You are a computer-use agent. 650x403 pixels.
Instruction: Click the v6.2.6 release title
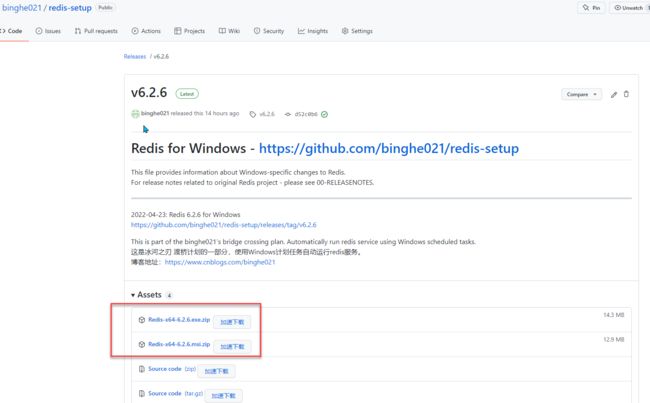(x=149, y=92)
